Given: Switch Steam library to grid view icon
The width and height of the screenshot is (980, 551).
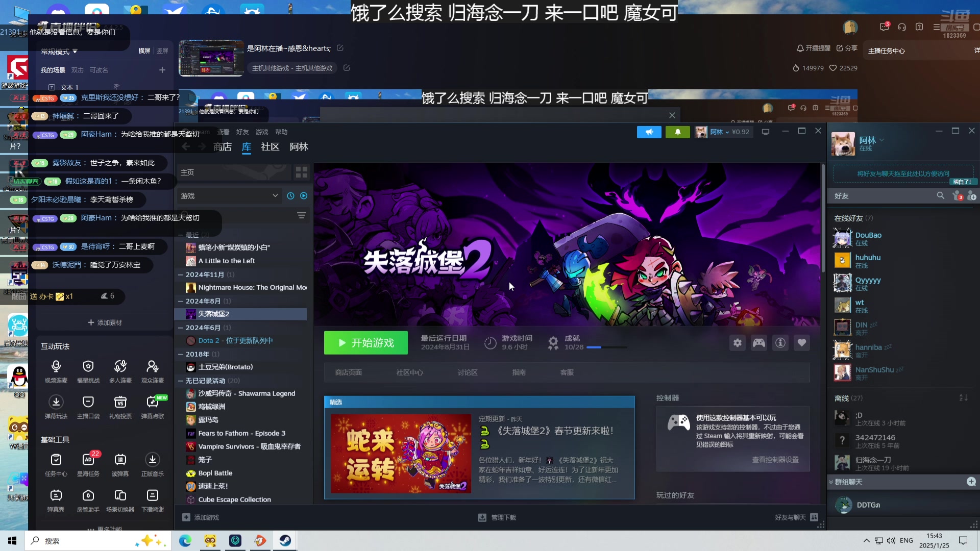Looking at the screenshot, I should [x=302, y=172].
